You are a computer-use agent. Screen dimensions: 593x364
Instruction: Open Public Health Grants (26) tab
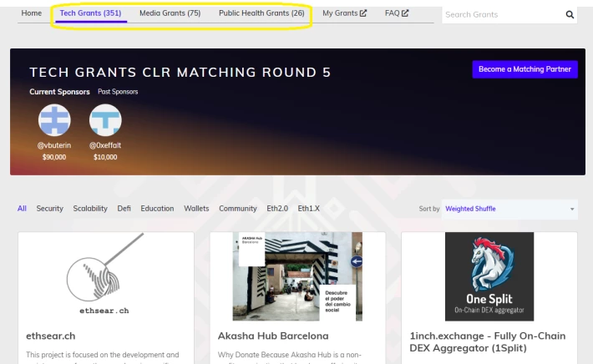[x=261, y=13]
